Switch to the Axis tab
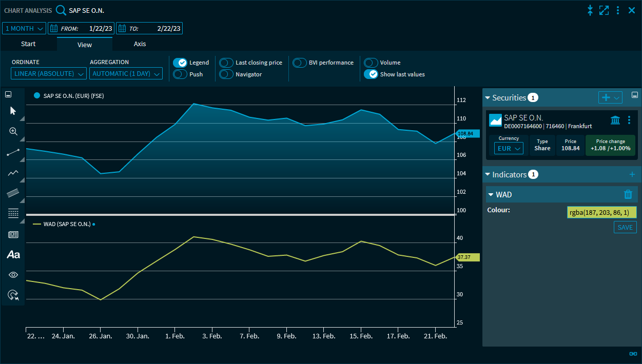642x364 pixels. 140,44
